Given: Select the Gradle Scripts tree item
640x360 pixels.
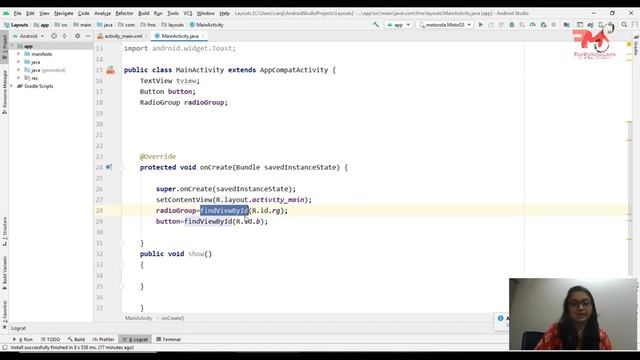Looking at the screenshot, I should (x=38, y=86).
